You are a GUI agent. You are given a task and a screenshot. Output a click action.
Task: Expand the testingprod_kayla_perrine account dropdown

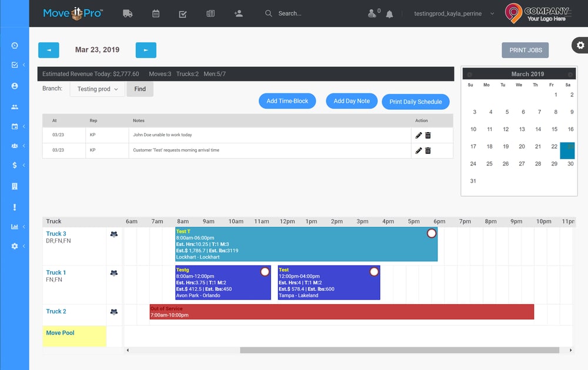[x=452, y=12]
